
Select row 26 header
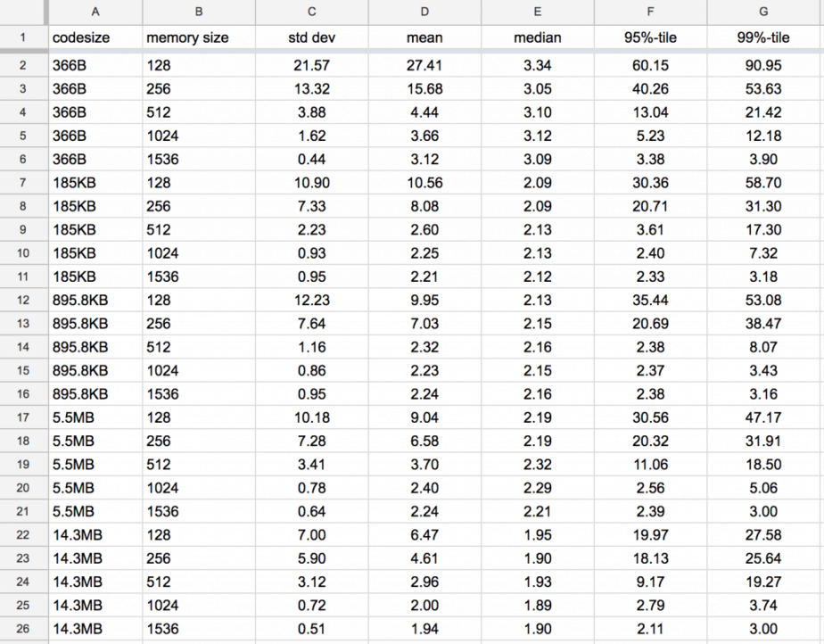pos(22,628)
